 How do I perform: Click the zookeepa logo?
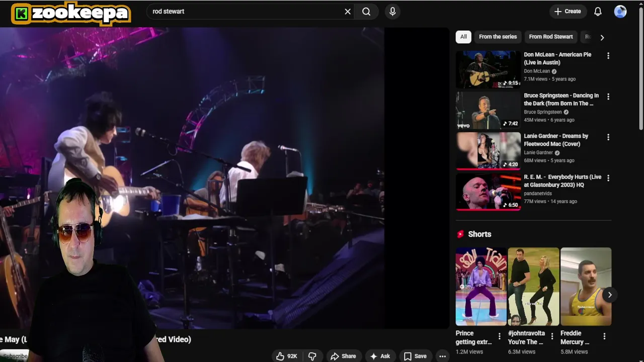pyautogui.click(x=71, y=14)
